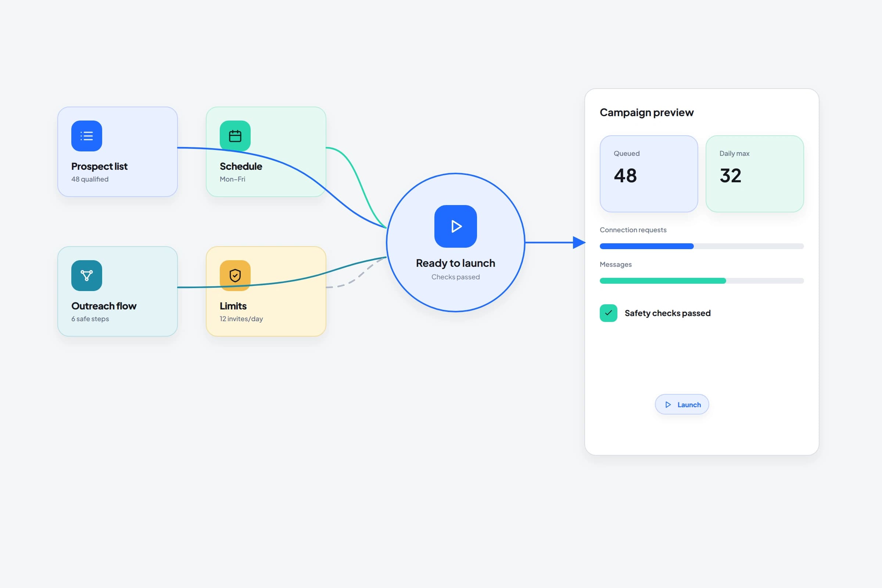Click the blue Prospect list icon
This screenshot has height=588, width=882.
(x=87, y=136)
